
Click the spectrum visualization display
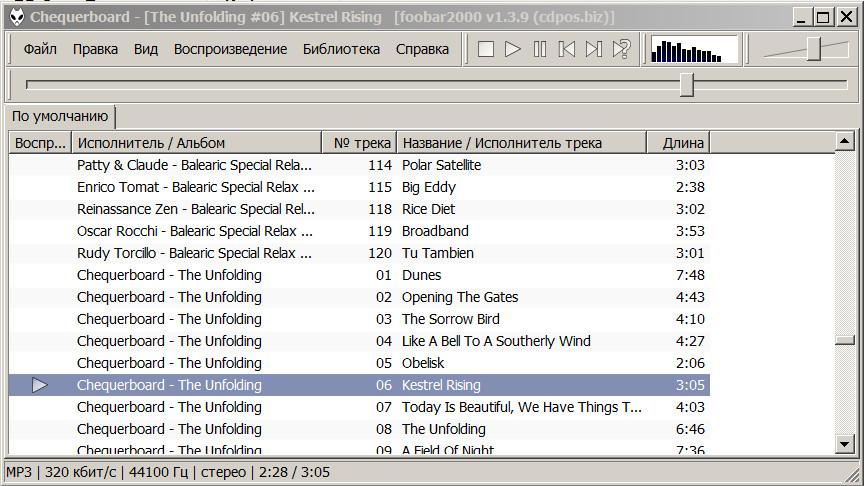click(x=693, y=49)
